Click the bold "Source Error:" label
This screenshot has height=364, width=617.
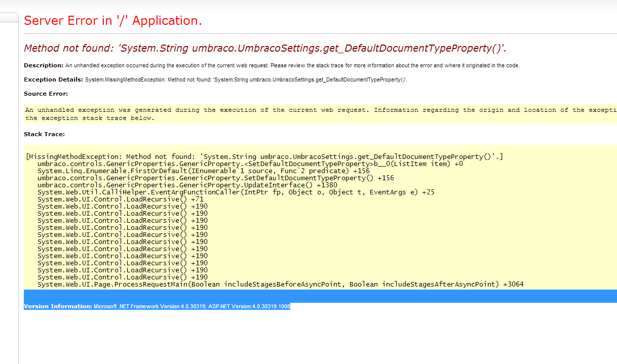(46, 94)
